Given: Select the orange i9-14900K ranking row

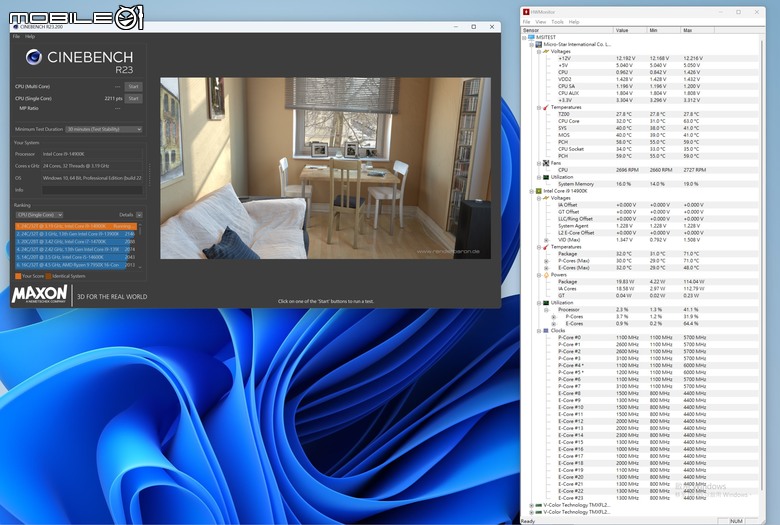Looking at the screenshot, I should [x=76, y=226].
